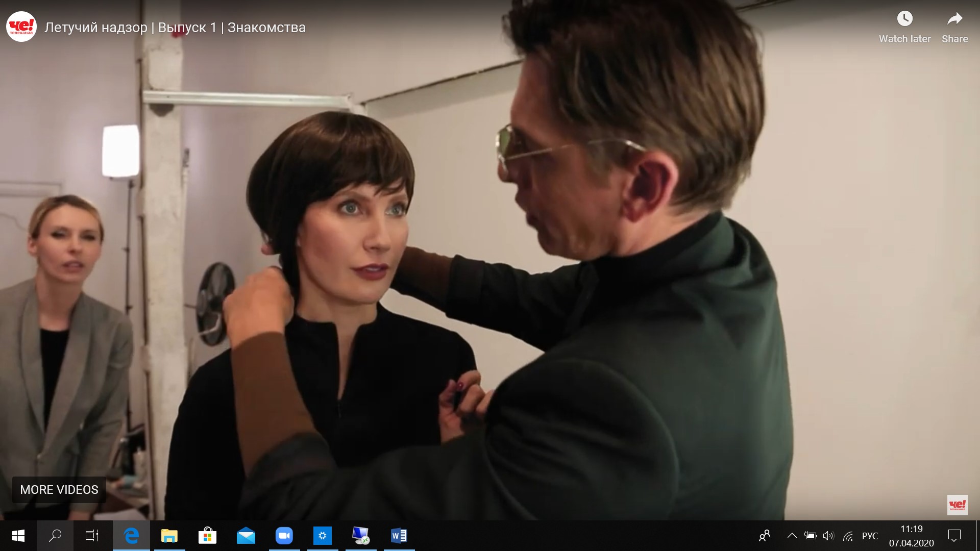Screen dimensions: 980x551
Task: Switch to the Zoom application
Action: click(x=284, y=536)
